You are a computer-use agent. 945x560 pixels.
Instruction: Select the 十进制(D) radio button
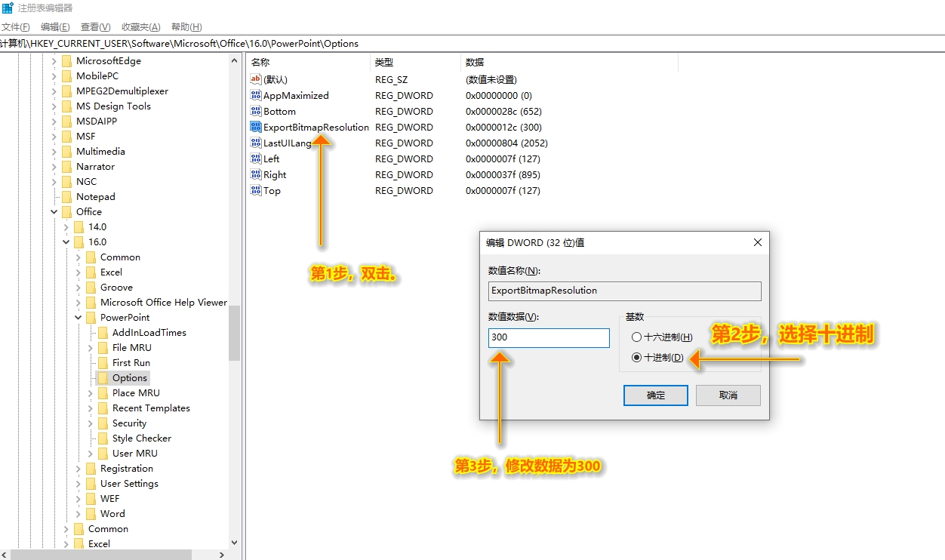pos(636,357)
